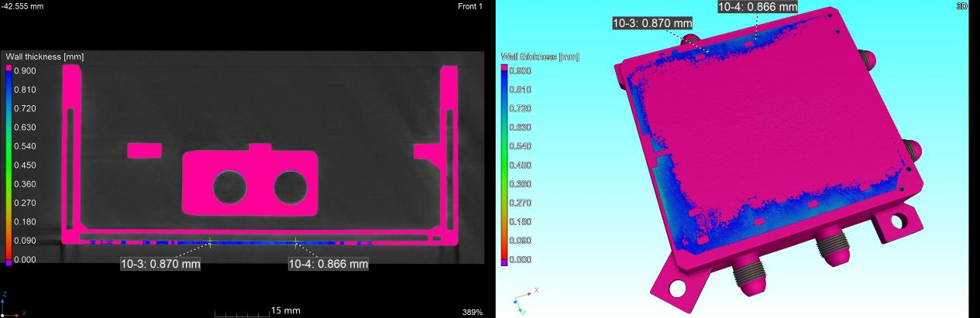Click the 'Wall thickness [mm]' legend title in the Front view
This screenshot has height=318, width=980.
click(44, 56)
